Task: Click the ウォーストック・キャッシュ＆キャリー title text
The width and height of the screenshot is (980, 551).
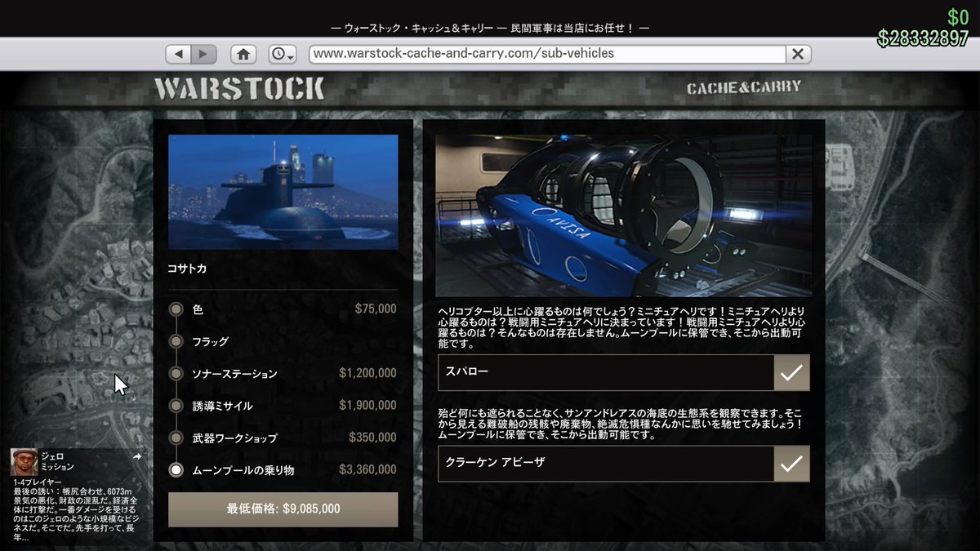Action: 417,28
